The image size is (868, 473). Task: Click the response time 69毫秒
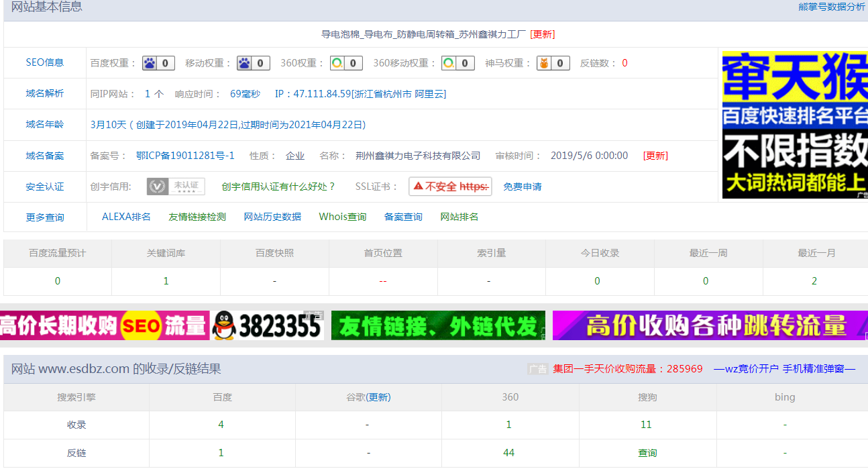[x=246, y=94]
